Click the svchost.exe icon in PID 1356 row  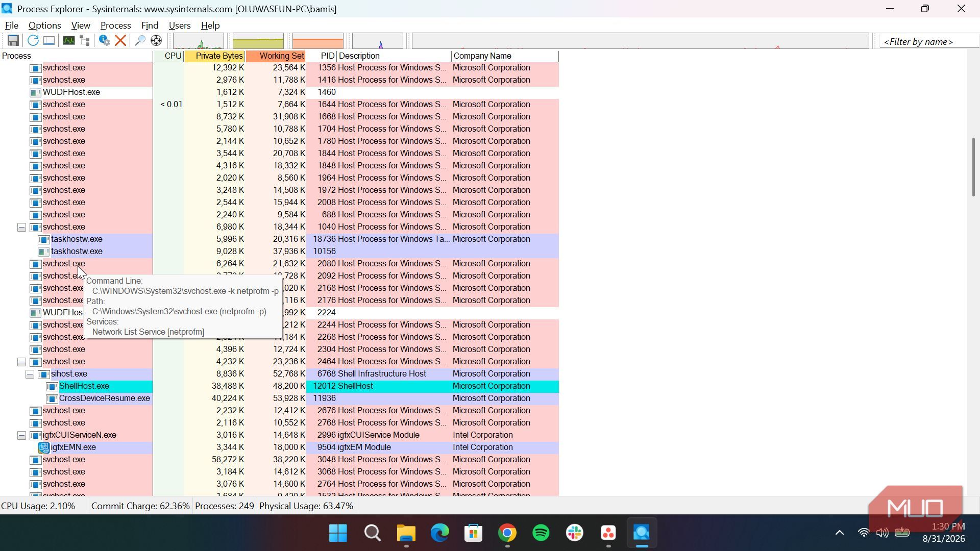click(36, 68)
